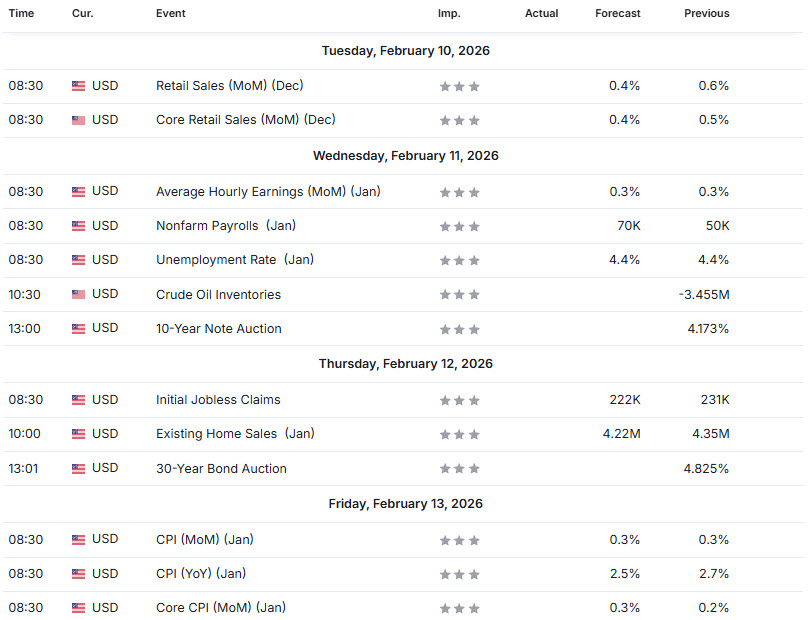Viewport: 808px width, 620px height.
Task: Click the US flag in the Nonfarm Payrolls row
Action: pyautogui.click(x=78, y=226)
